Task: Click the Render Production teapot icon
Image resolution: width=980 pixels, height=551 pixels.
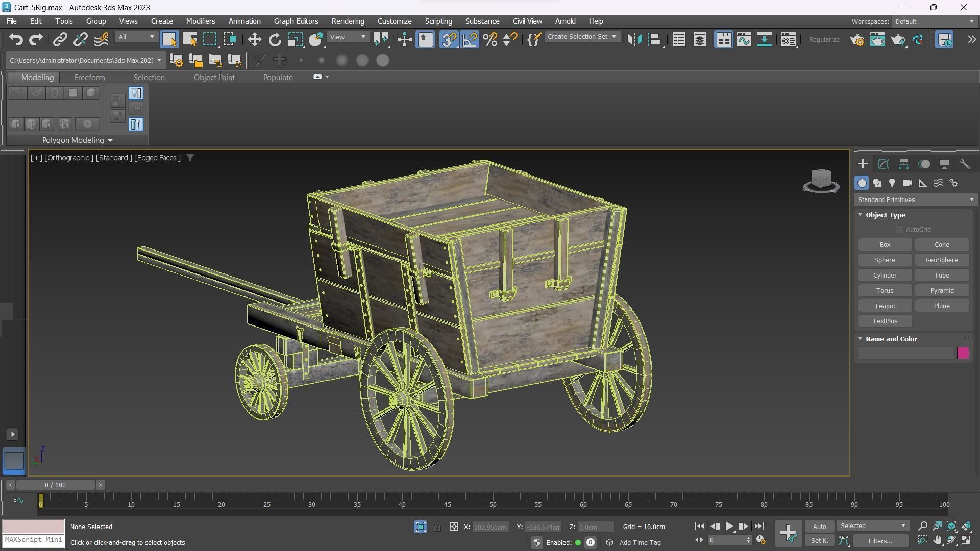Action: (x=898, y=40)
